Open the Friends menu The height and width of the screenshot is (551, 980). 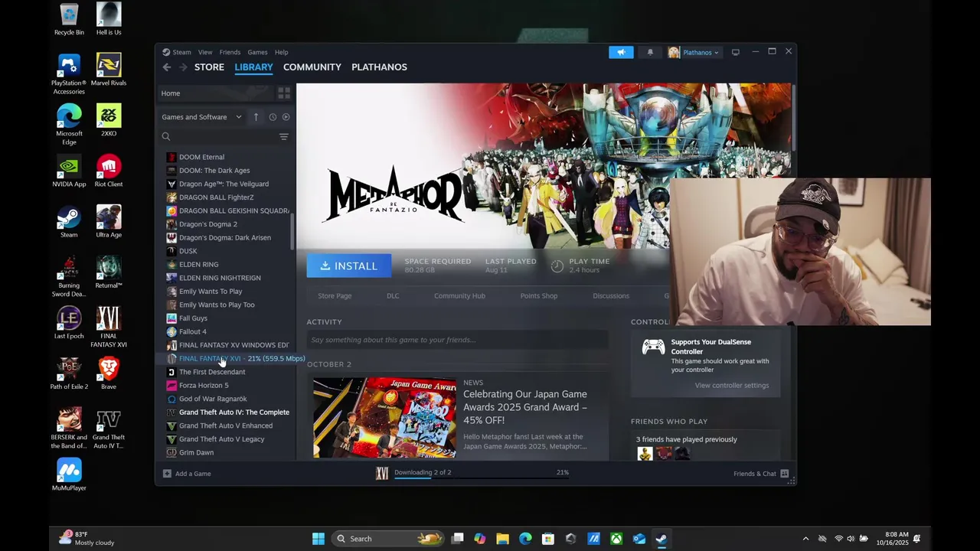230,52
